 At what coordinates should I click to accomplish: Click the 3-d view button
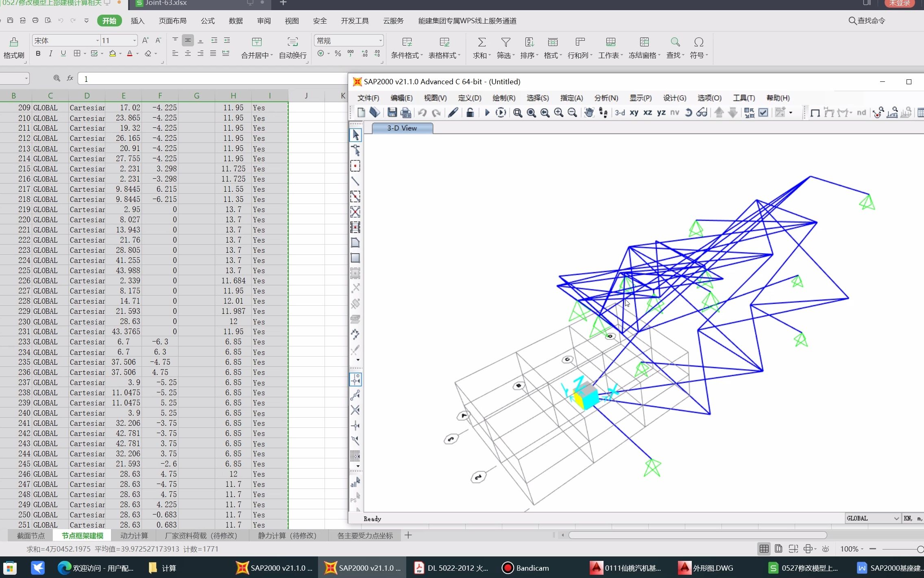pyautogui.click(x=620, y=113)
